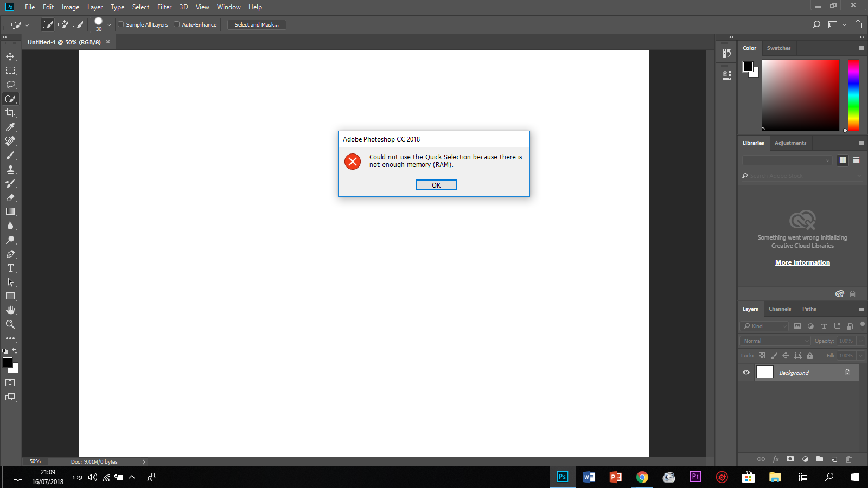Click the Select and Mask button
Viewport: 868px width, 488px height.
(x=257, y=24)
